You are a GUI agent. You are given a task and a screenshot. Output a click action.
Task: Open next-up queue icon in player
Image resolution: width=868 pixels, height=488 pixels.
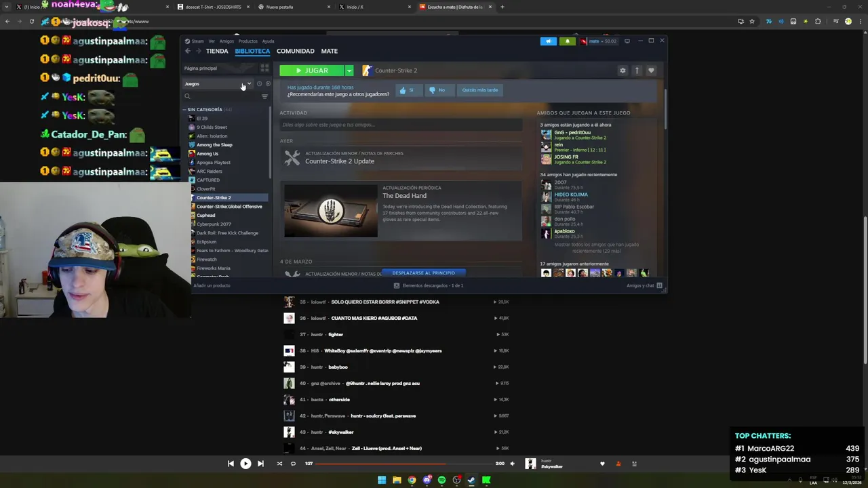(634, 464)
